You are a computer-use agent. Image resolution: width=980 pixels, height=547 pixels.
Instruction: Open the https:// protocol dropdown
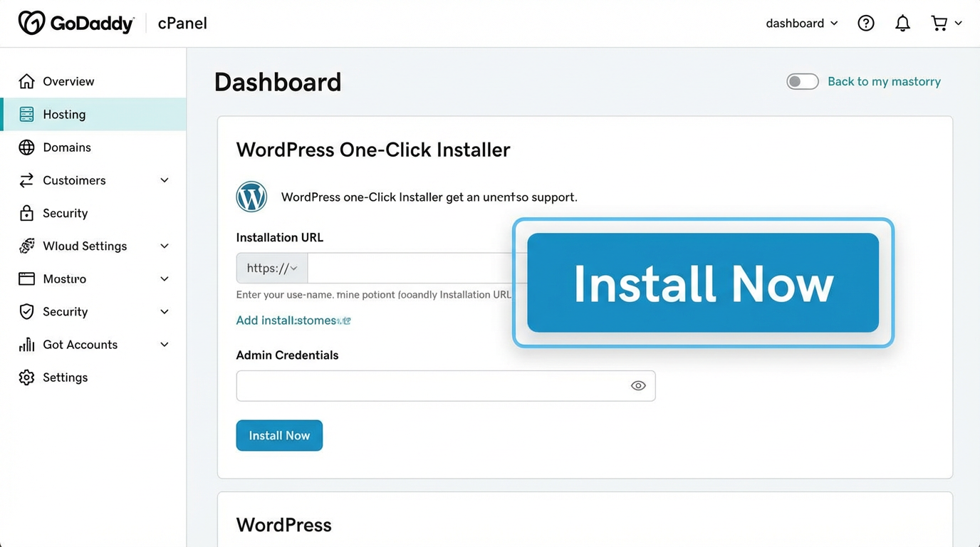click(x=271, y=268)
